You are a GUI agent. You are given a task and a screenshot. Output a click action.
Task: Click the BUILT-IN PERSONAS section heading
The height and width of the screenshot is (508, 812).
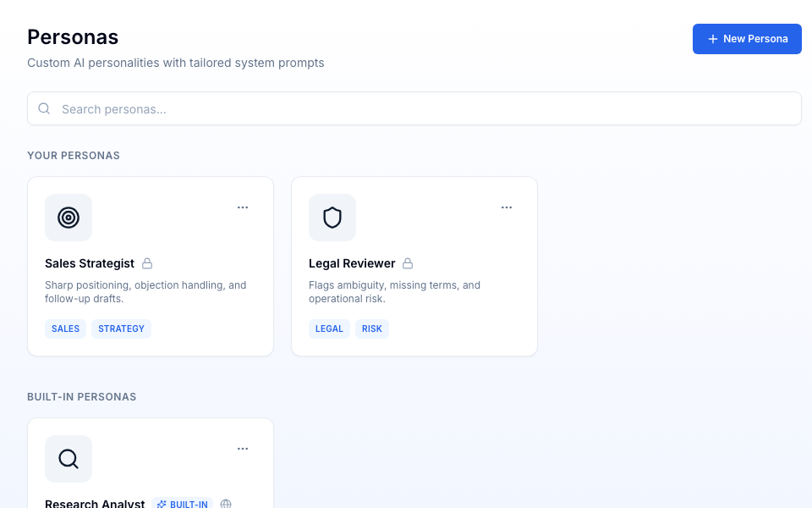[x=82, y=396]
